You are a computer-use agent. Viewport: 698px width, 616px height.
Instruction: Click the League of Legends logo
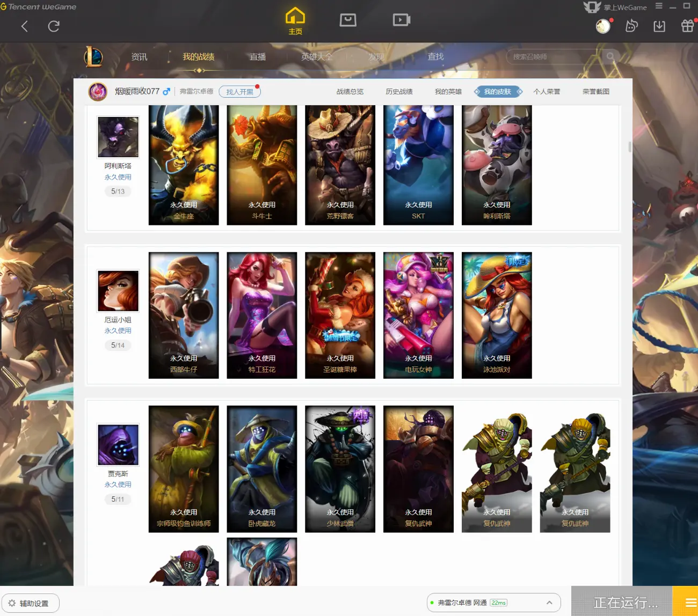tap(93, 56)
